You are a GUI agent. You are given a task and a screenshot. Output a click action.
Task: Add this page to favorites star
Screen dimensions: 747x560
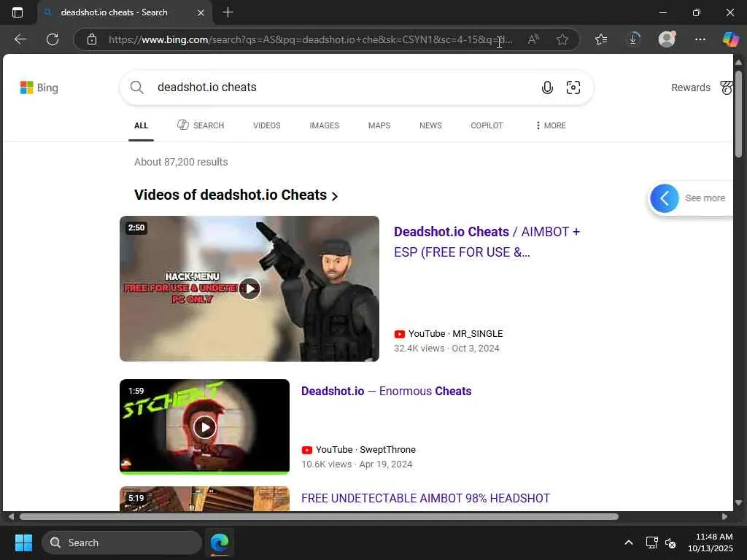point(562,39)
